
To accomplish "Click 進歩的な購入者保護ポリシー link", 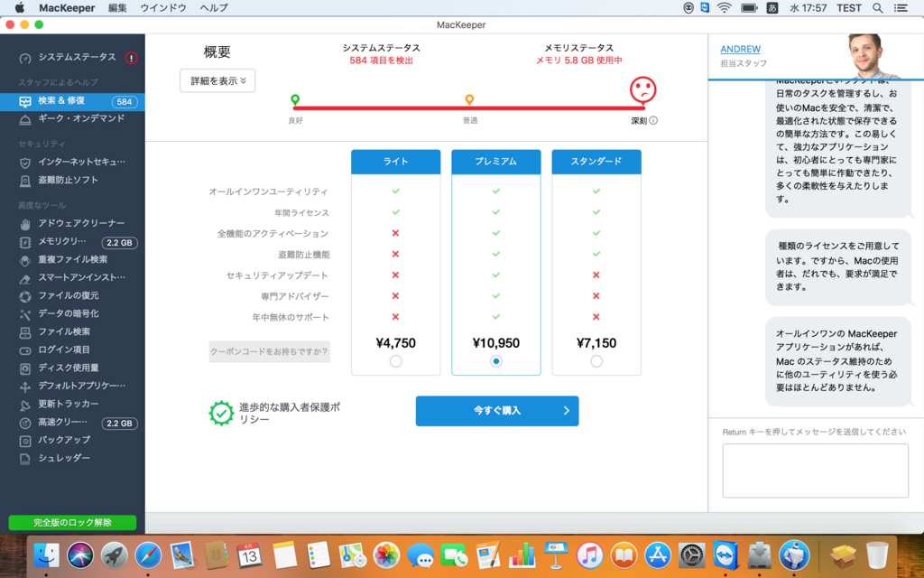I will click(x=290, y=413).
